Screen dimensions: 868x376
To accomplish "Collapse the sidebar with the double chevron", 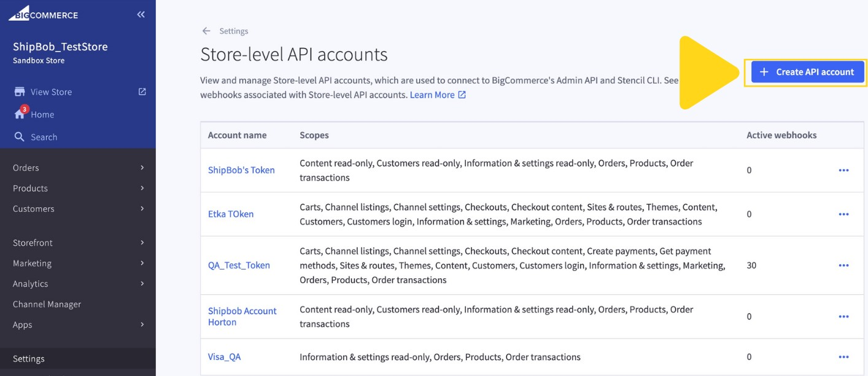I will tap(141, 14).
